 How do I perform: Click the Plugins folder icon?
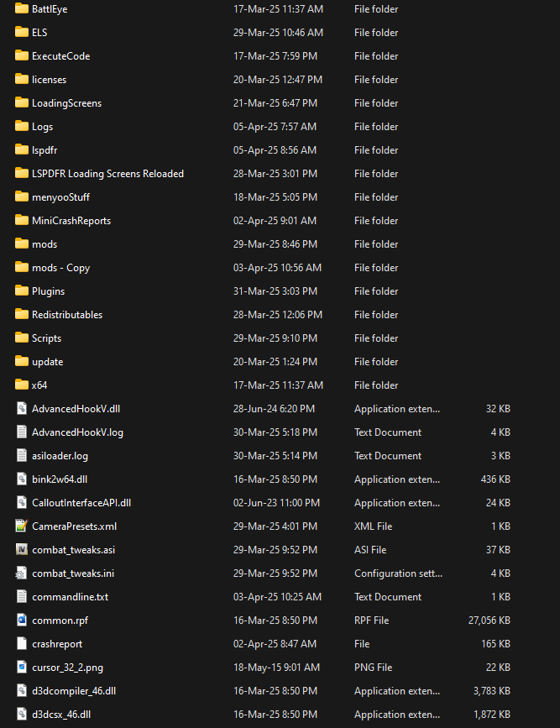[21, 291]
